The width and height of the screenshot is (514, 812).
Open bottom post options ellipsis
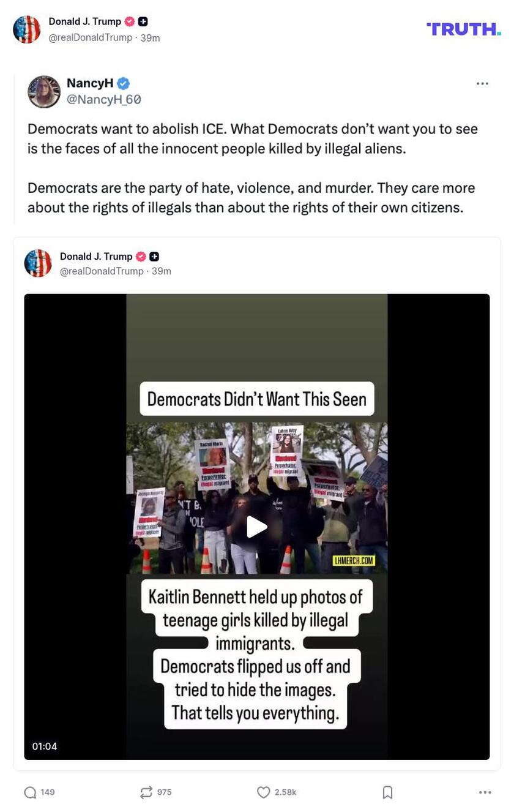click(485, 792)
